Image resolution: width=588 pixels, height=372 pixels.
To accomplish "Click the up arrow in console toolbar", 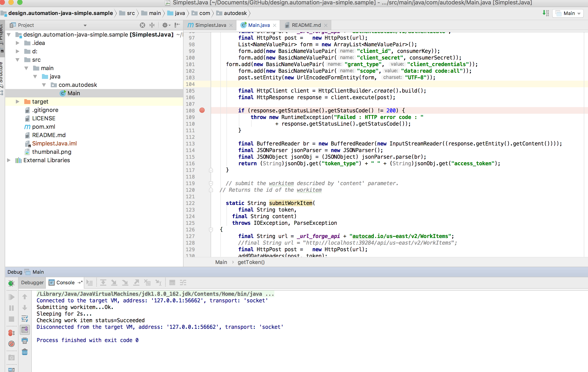I will click(x=25, y=297).
